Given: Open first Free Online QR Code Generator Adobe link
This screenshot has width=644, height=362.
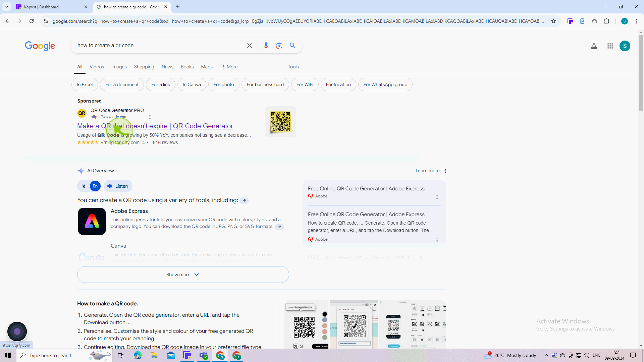Looking at the screenshot, I should (x=366, y=189).
